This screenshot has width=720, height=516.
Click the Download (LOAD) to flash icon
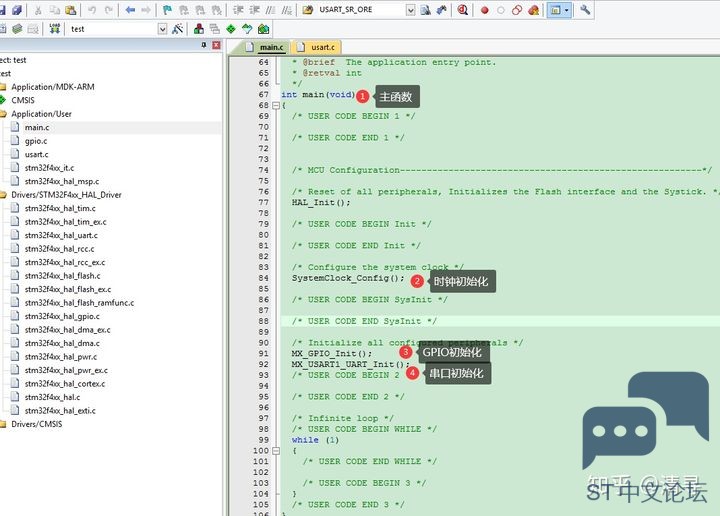click(x=55, y=29)
